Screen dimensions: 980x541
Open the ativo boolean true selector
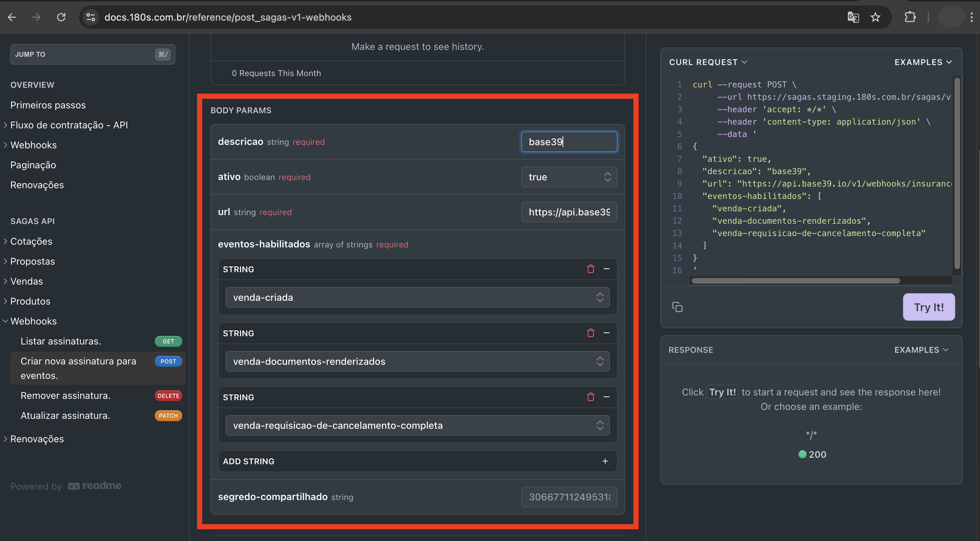(569, 177)
